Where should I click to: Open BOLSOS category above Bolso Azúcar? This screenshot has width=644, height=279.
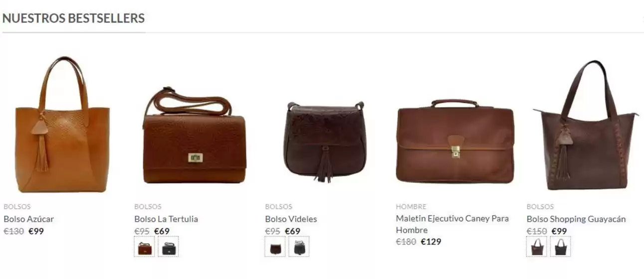[x=17, y=206]
